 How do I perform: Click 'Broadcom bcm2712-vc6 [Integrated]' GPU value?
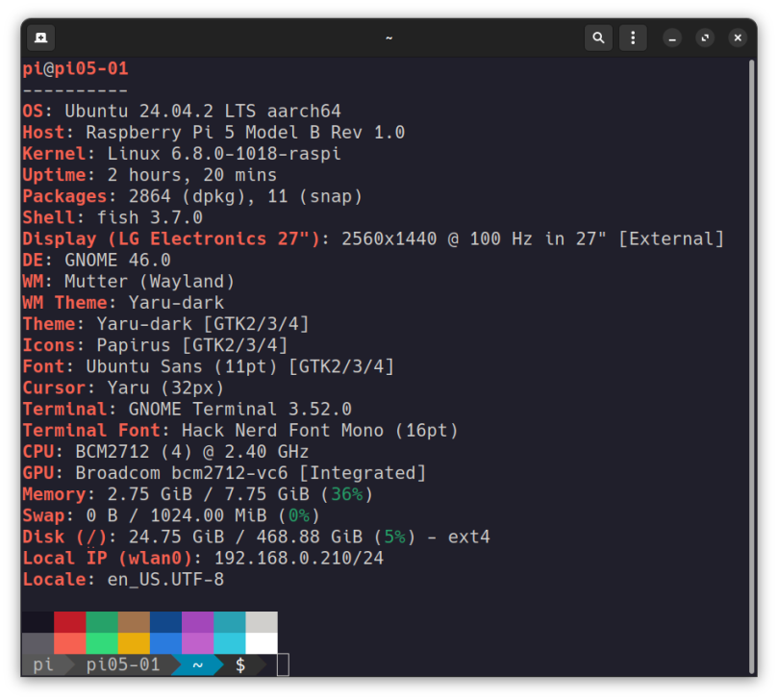pos(251,473)
